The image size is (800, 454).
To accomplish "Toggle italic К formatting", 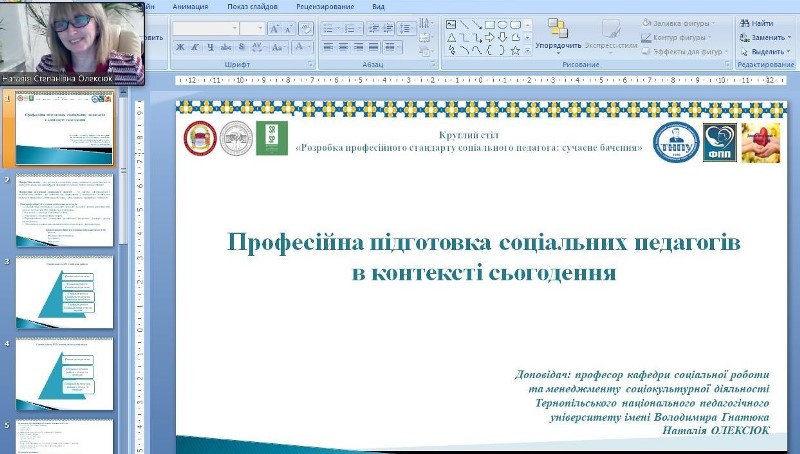I will 195,47.
